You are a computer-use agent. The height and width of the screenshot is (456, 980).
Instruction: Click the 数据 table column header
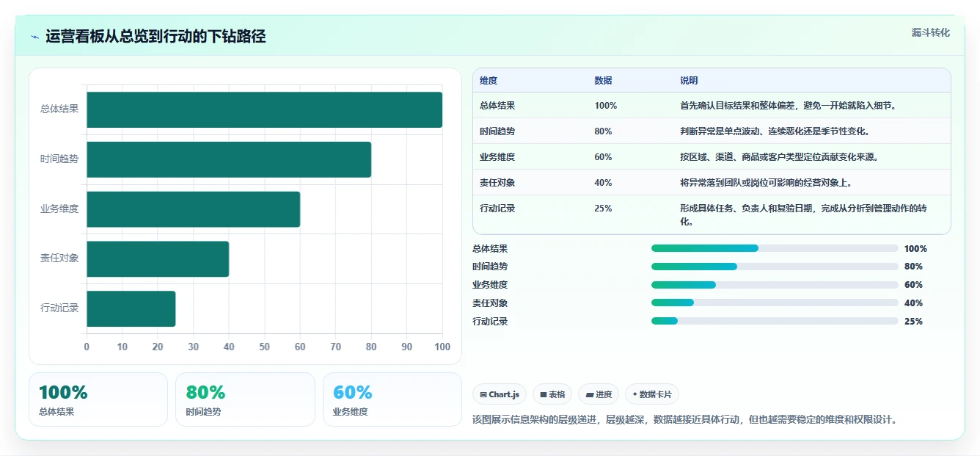[603, 81]
